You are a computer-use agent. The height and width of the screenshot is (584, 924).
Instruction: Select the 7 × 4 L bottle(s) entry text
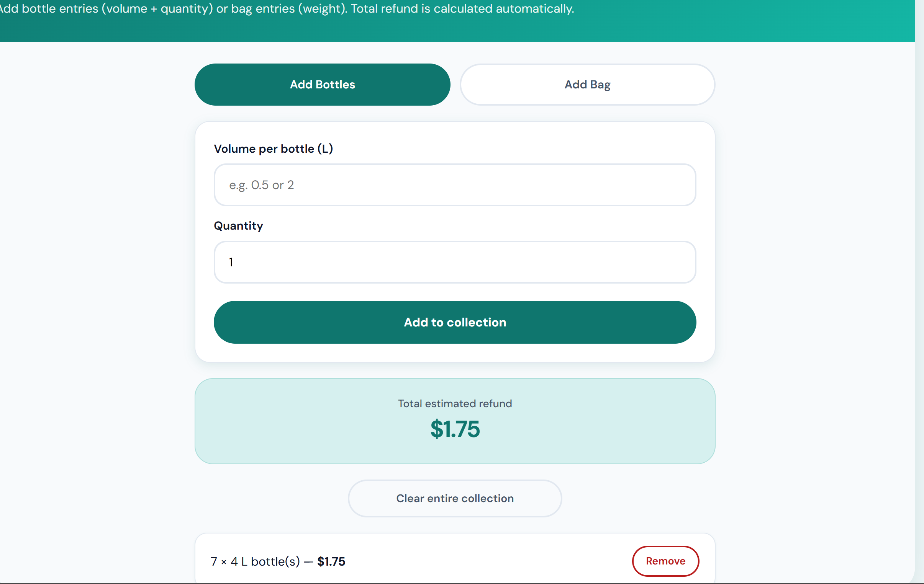click(x=255, y=561)
